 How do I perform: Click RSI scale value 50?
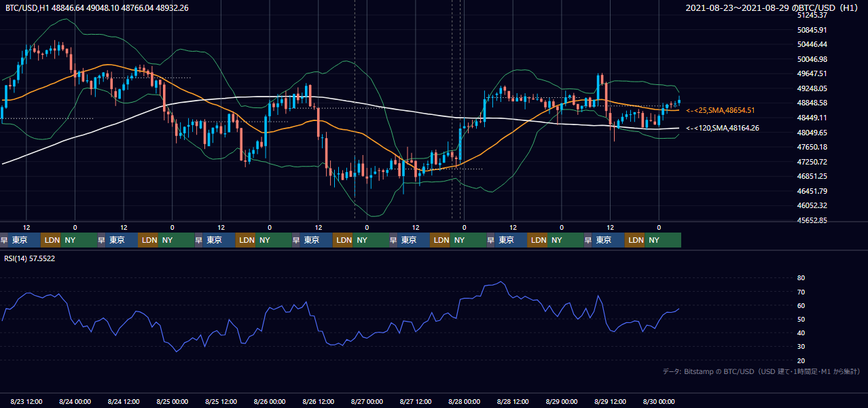coord(801,319)
